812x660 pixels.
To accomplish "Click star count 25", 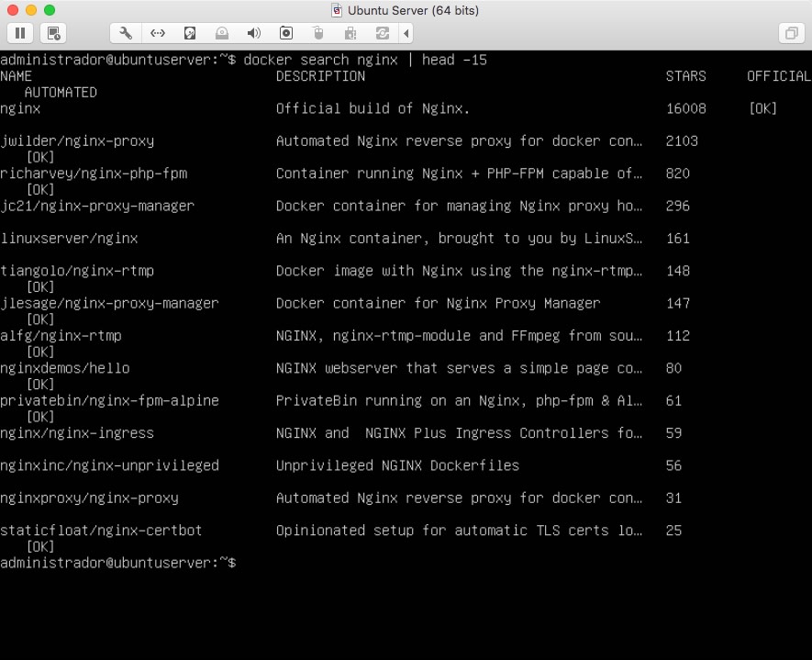I will tap(673, 531).
